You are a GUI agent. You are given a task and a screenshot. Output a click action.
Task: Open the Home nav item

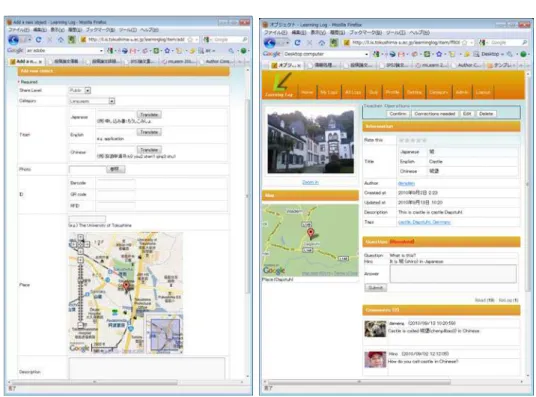point(307,92)
